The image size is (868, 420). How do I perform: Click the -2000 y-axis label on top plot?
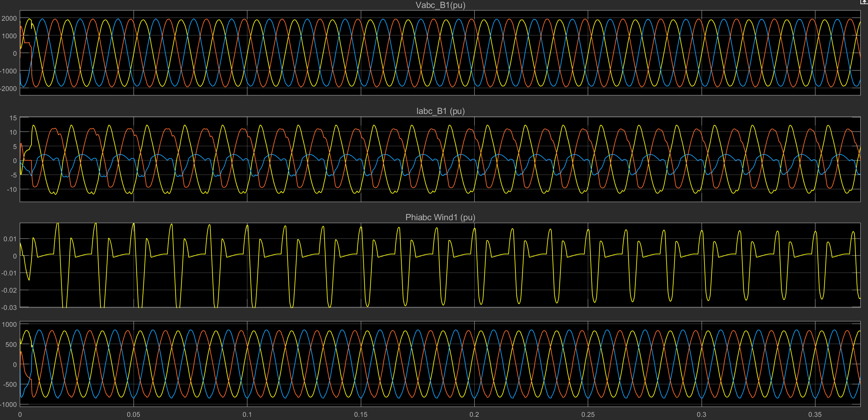pyautogui.click(x=8, y=88)
